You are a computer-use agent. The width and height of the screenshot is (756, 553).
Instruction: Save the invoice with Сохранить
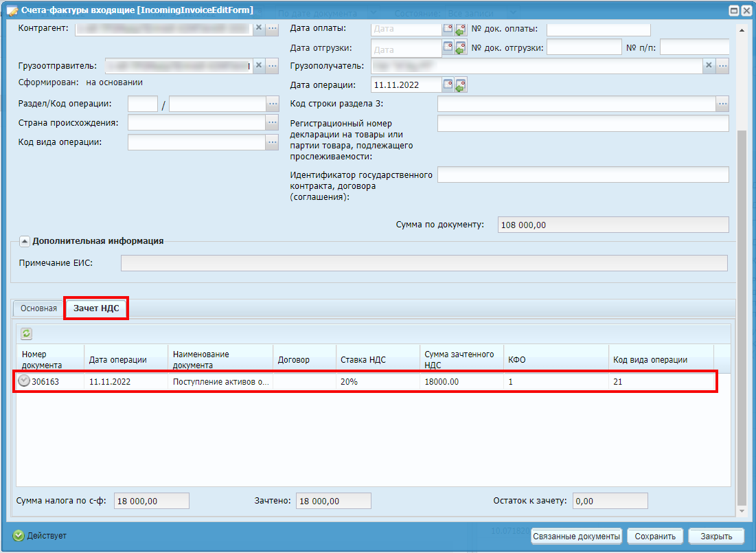[x=655, y=537]
